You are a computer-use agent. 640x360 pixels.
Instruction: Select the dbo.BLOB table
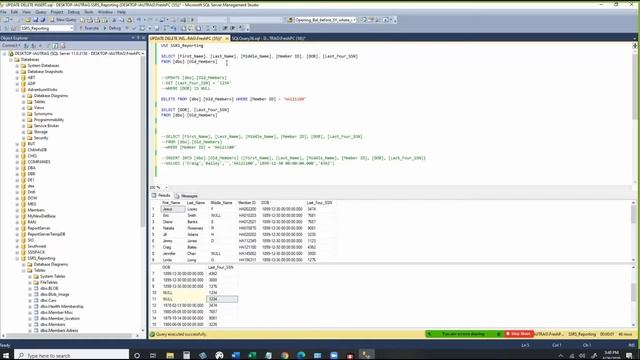pos(49,288)
